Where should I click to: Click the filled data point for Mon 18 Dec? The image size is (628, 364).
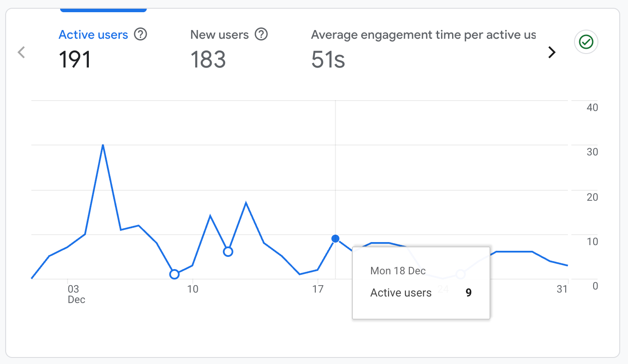pyautogui.click(x=335, y=239)
